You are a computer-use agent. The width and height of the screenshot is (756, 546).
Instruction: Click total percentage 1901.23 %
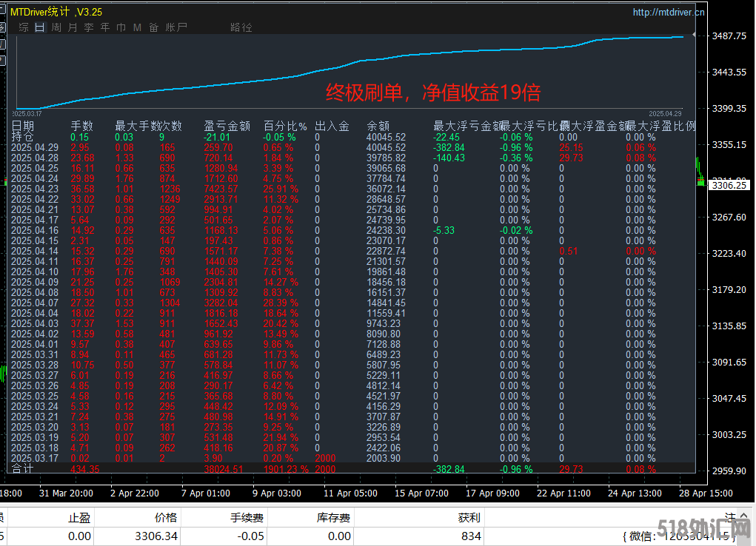coord(286,469)
